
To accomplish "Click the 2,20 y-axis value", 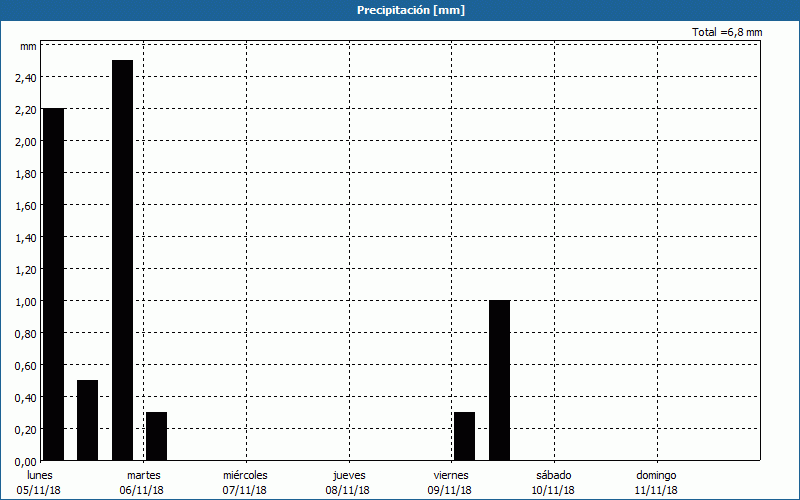I will point(26,110).
